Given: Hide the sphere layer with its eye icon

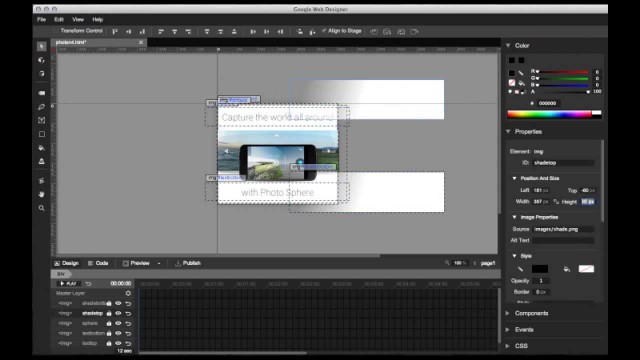Looking at the screenshot, I should coord(118,323).
